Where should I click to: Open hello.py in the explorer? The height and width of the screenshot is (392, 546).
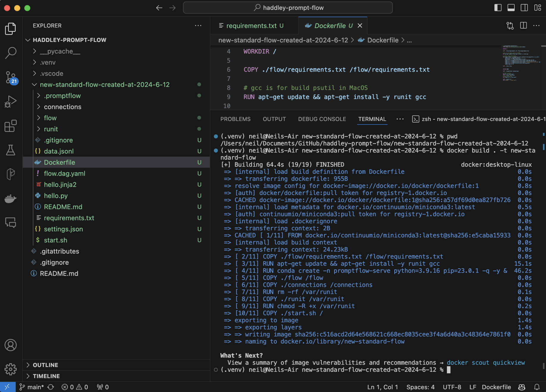click(x=56, y=196)
